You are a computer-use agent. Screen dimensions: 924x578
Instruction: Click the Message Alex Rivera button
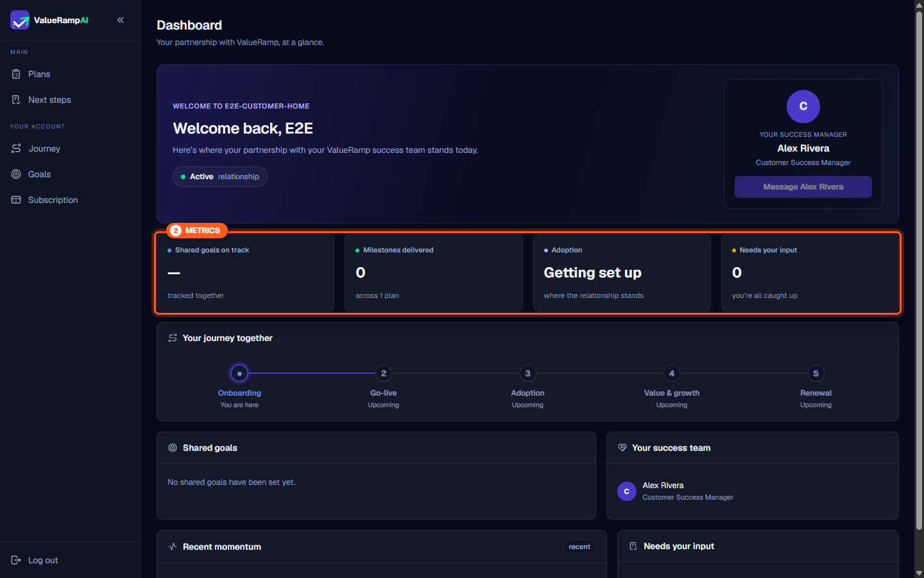803,187
